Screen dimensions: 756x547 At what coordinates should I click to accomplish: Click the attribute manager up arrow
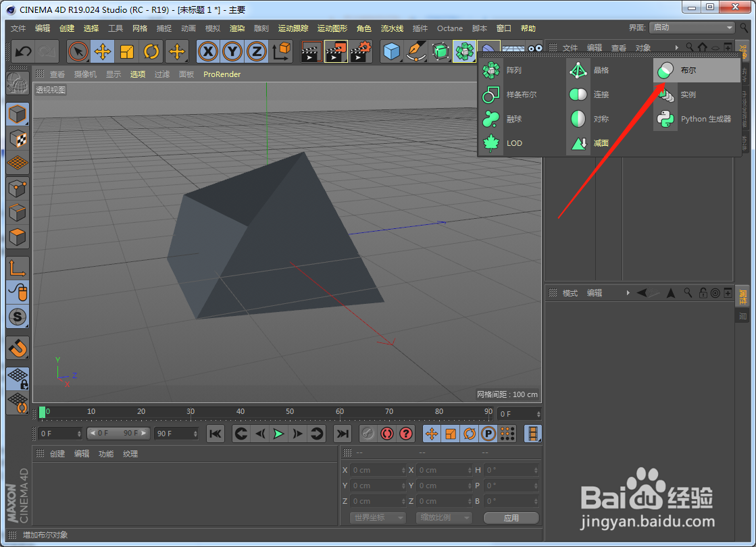pos(671,293)
